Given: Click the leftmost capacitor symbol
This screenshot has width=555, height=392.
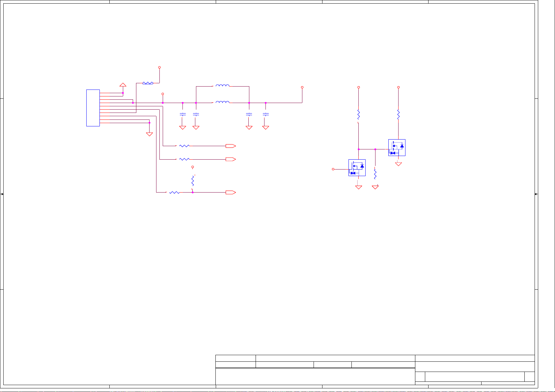Looking at the screenshot, I should (182, 114).
